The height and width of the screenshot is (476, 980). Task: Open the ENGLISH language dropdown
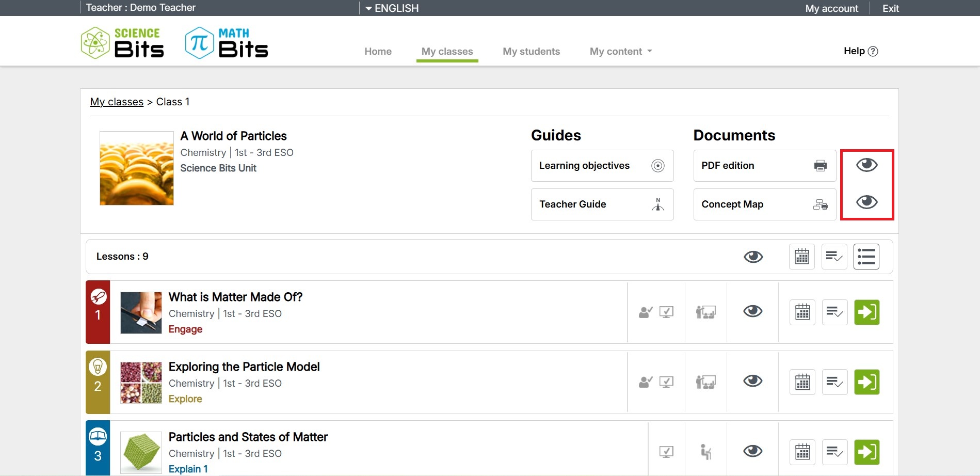[x=392, y=8]
